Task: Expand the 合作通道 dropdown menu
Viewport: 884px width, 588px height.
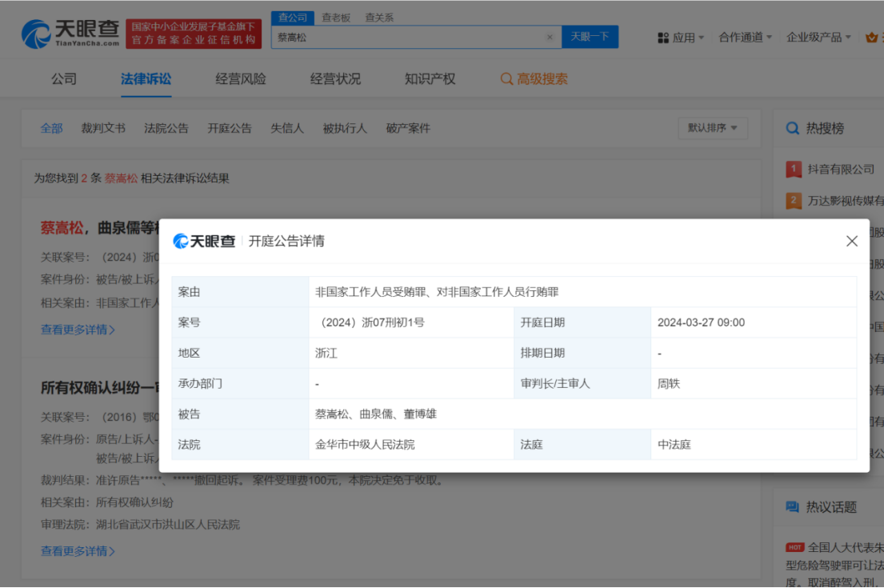Action: 746,38
